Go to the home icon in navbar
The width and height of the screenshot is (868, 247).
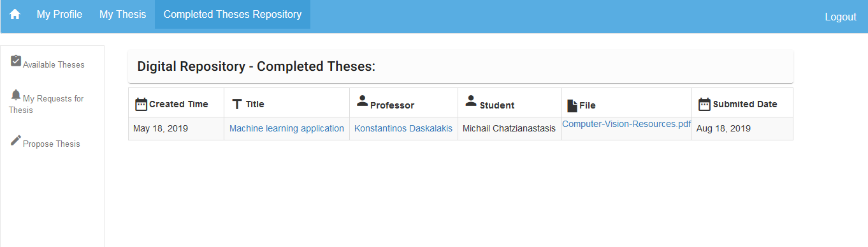[15, 15]
